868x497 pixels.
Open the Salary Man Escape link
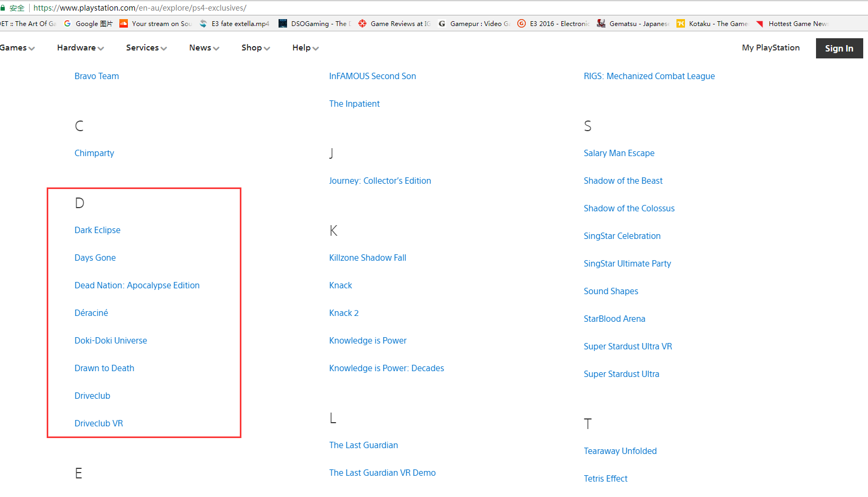(x=619, y=153)
